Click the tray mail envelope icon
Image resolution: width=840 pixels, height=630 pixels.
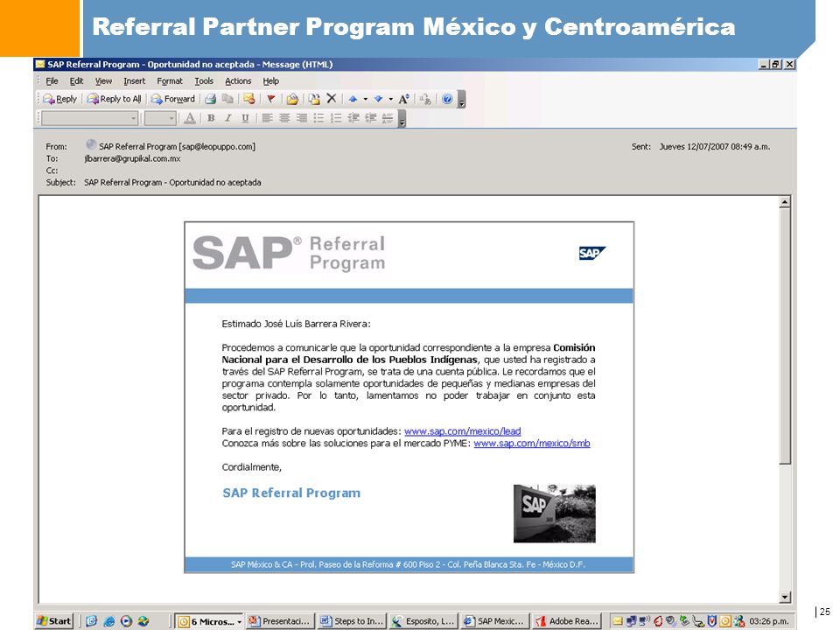[617, 621]
